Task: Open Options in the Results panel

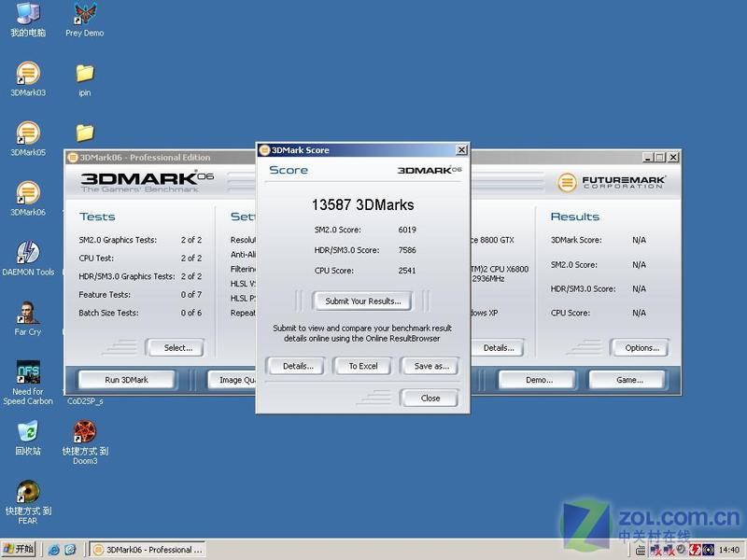Action: point(641,348)
